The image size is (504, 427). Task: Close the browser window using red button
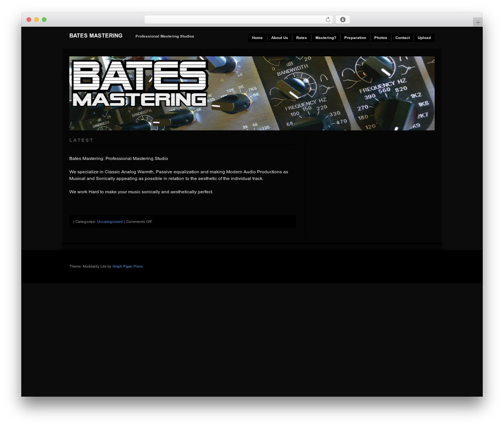tap(29, 20)
